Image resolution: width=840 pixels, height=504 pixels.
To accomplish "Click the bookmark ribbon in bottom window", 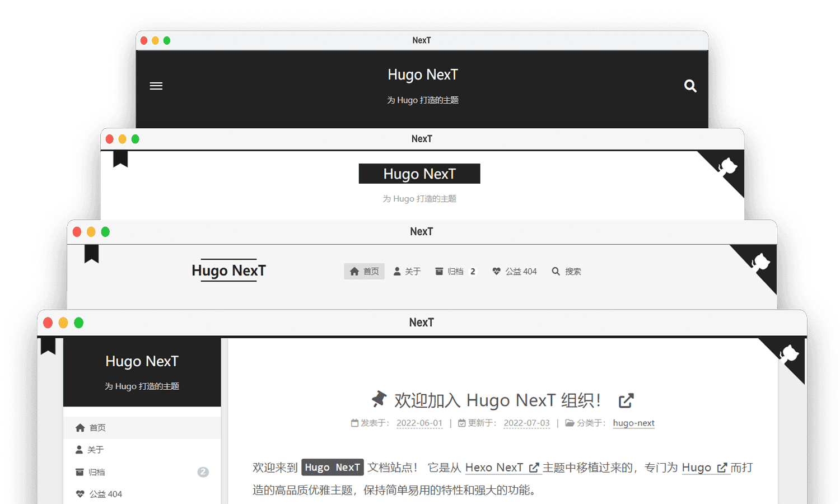I will tap(48, 346).
